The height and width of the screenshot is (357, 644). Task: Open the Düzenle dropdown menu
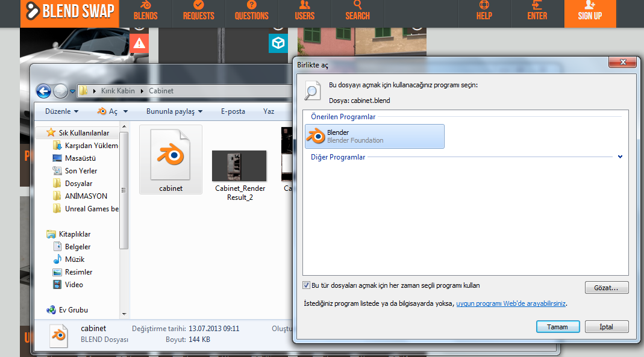61,111
